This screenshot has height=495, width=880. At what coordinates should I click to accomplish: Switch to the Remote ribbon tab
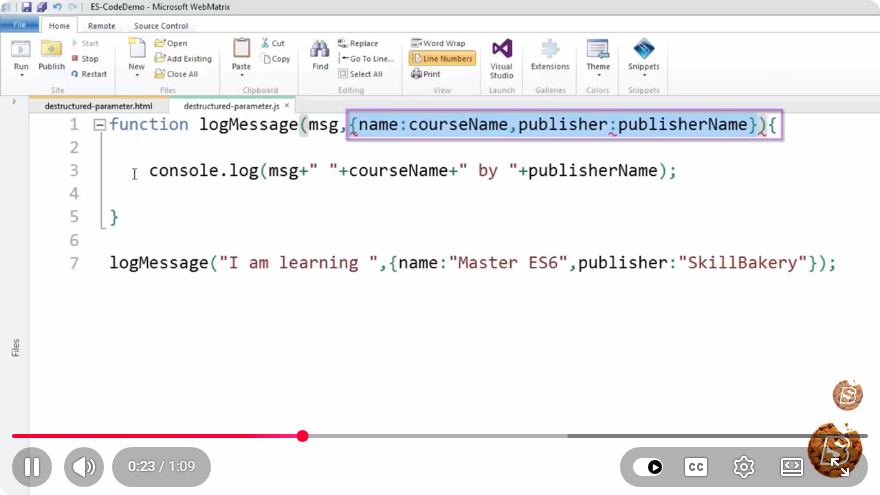[102, 26]
